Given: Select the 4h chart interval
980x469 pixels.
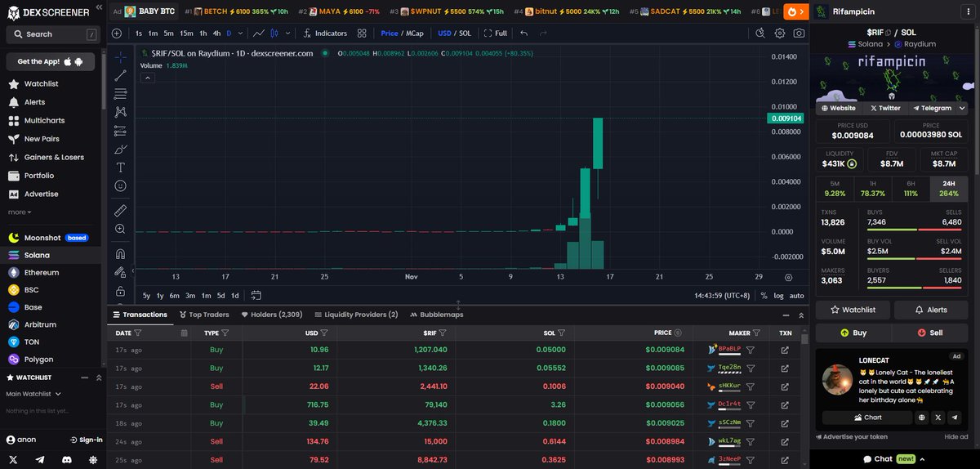Looking at the screenshot, I should point(216,33).
